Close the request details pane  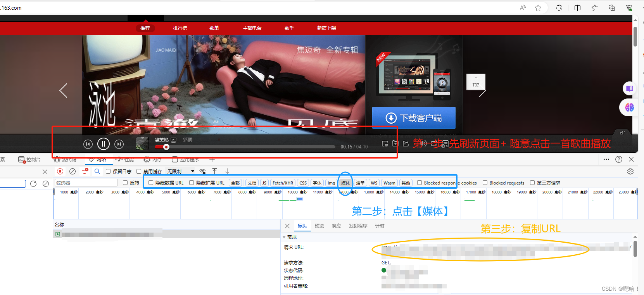(287, 226)
